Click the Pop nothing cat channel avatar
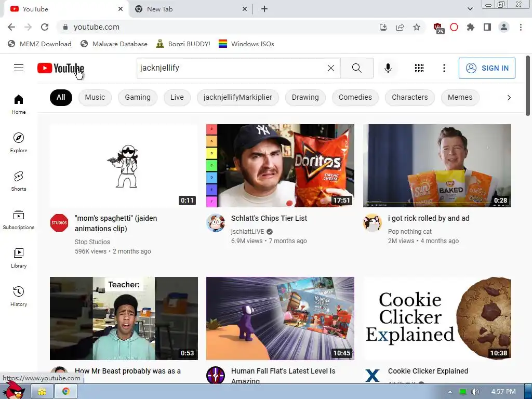532x399 pixels. [x=372, y=223]
